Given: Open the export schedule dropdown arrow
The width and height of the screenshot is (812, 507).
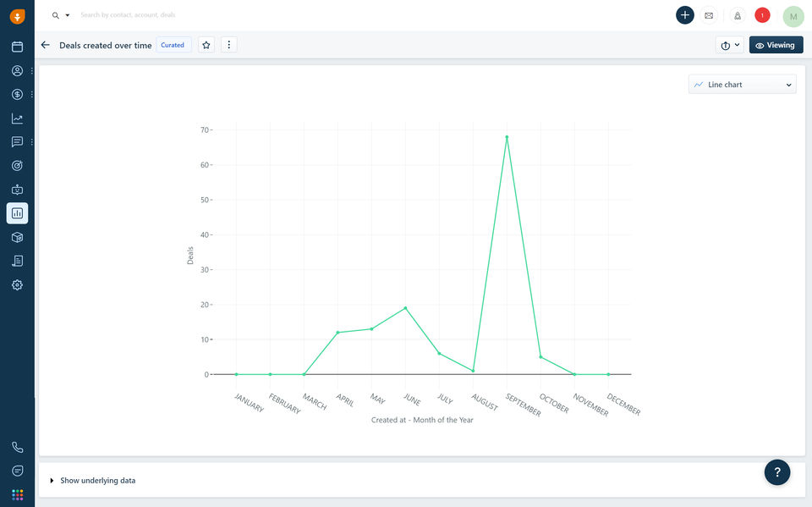Looking at the screenshot, I should coord(737,45).
